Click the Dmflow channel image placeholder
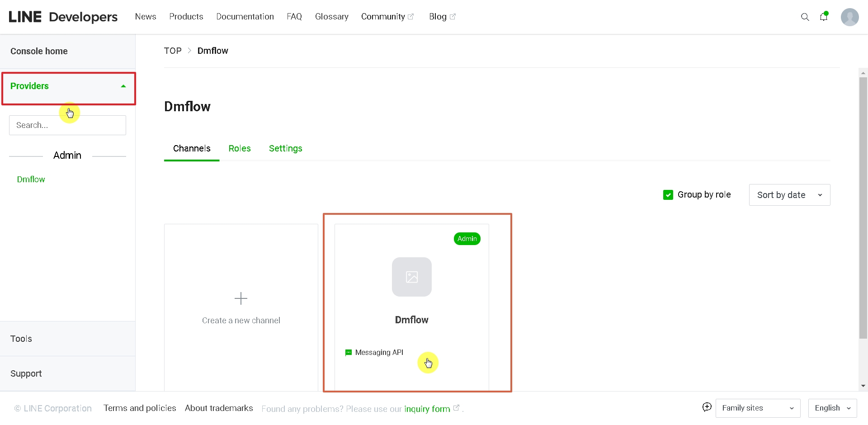This screenshot has width=868, height=425. (x=411, y=277)
